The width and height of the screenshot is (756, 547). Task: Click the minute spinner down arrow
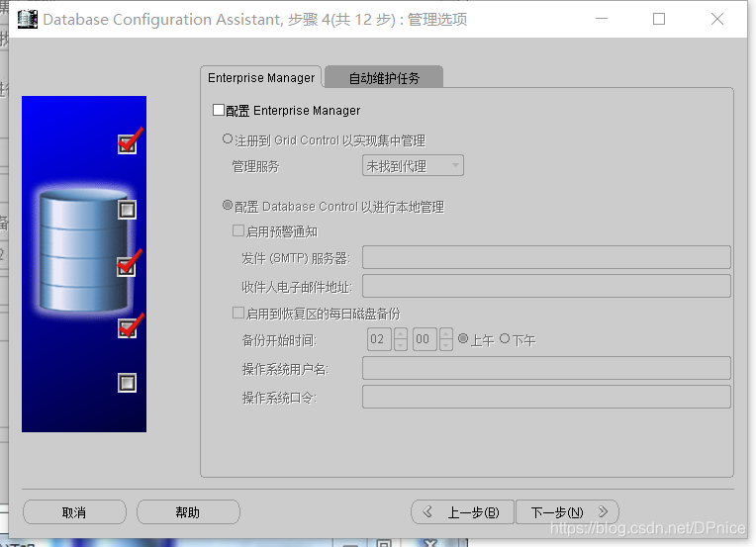(x=446, y=345)
